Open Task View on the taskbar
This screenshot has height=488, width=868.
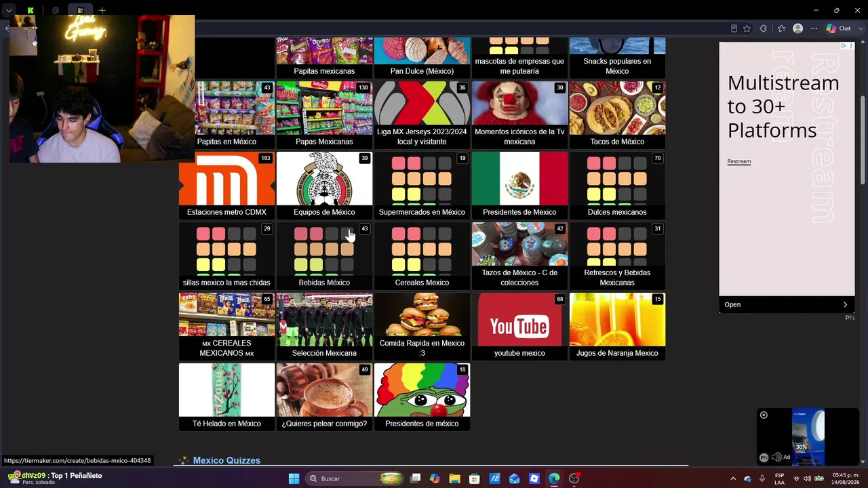point(415,479)
